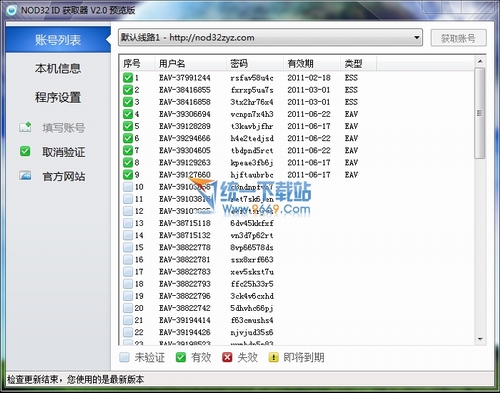Click the red 失效 legend icon
The width and height of the screenshot is (500, 393).
click(227, 357)
